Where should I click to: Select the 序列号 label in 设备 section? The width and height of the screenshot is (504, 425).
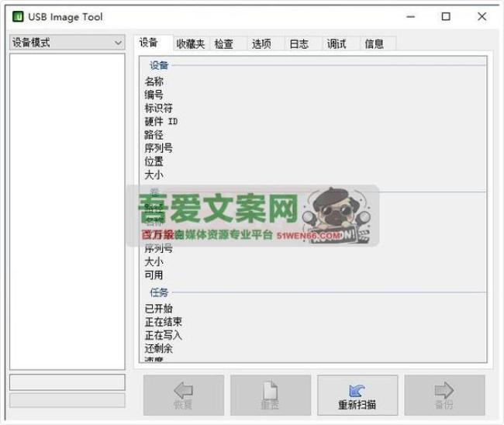158,148
